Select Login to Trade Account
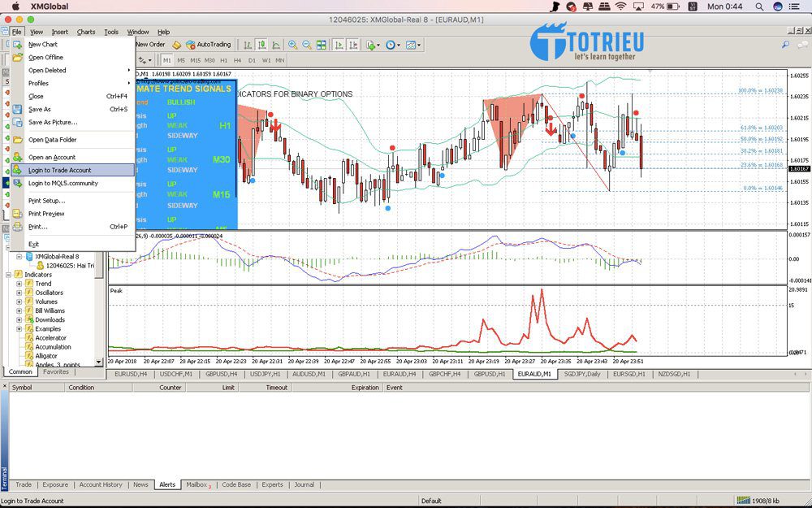The height and width of the screenshot is (508, 812). coord(73,170)
